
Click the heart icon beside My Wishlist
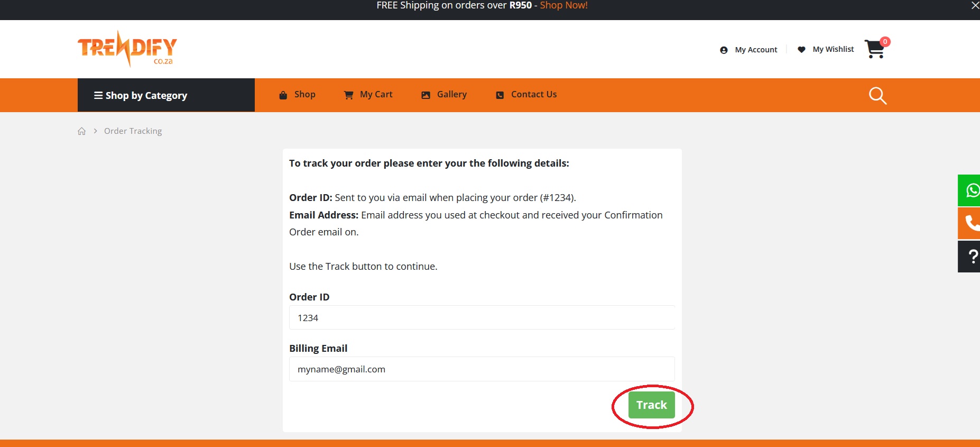pos(801,50)
